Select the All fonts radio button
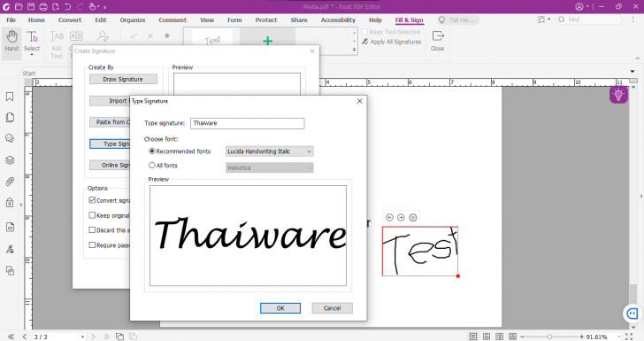Viewport: 644px width, 341px height. pos(152,165)
